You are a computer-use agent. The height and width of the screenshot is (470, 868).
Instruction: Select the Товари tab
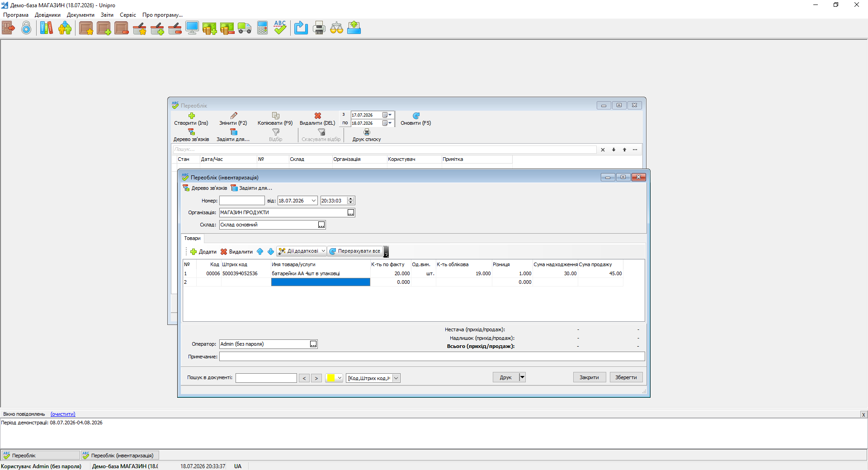tap(192, 238)
